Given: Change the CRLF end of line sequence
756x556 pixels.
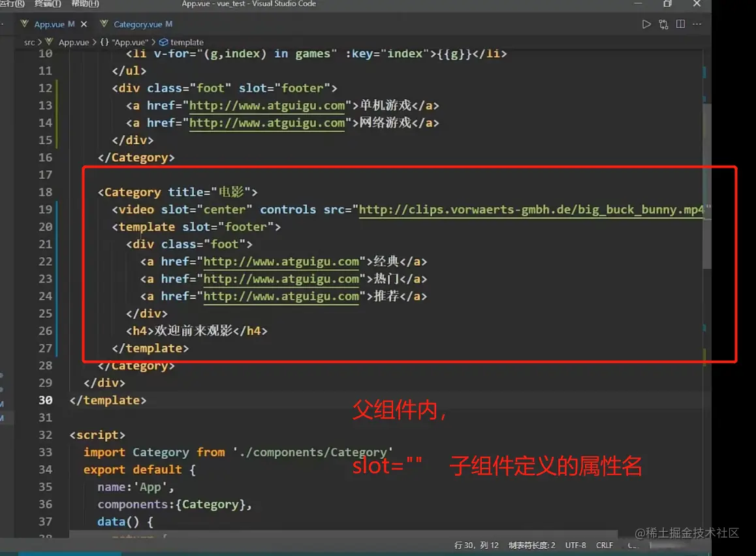Looking at the screenshot, I should (x=605, y=545).
